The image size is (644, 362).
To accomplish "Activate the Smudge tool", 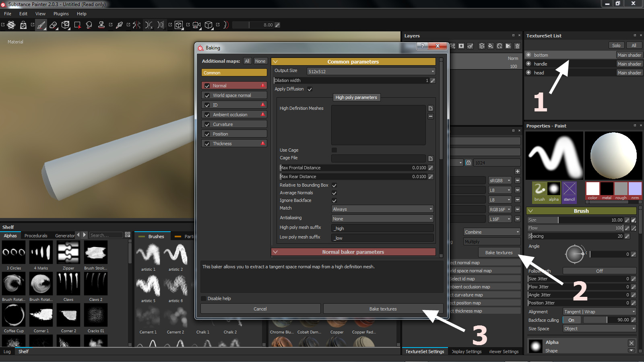I will pos(89,25).
